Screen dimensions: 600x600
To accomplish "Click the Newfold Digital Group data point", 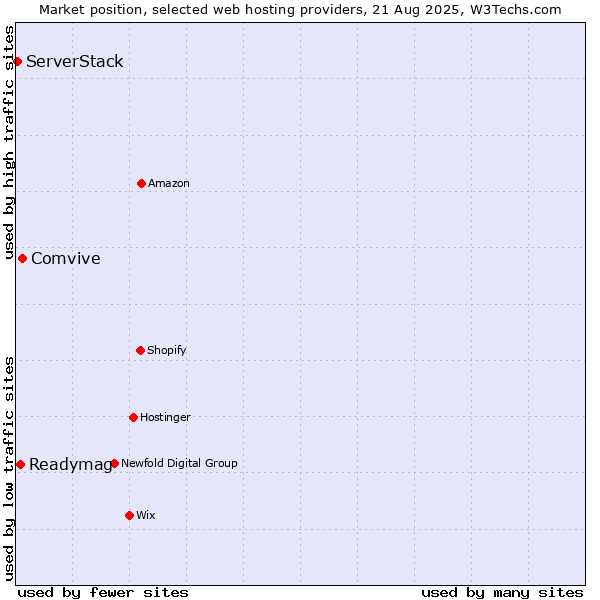I will 114,464.
